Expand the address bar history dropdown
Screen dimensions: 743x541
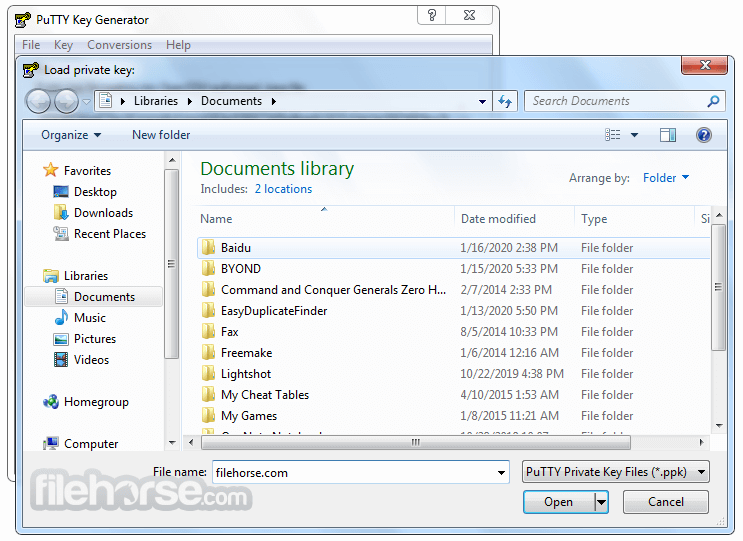[482, 101]
